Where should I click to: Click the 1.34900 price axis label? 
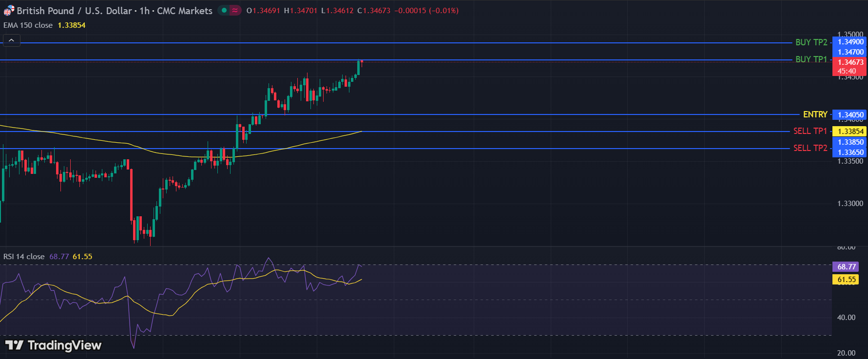[x=850, y=42]
